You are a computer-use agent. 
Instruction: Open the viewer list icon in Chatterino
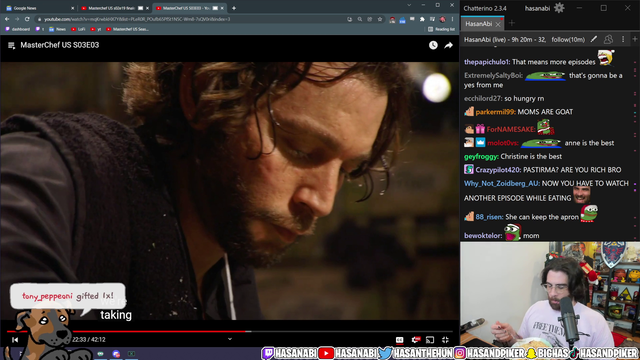(608, 39)
